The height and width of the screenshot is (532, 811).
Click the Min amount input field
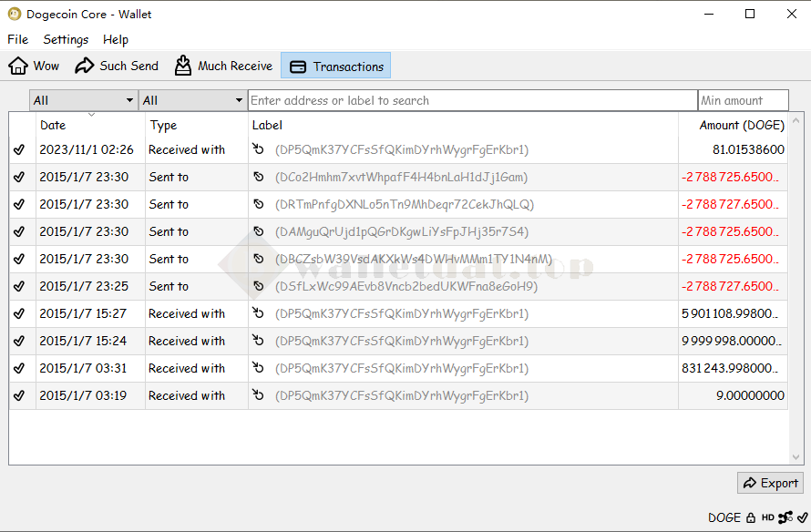click(x=743, y=100)
